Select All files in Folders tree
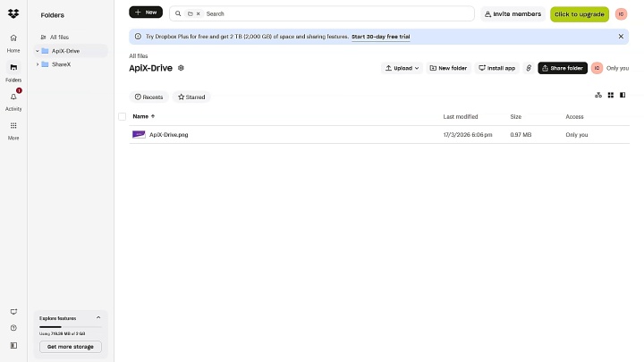Screen dimensions: 644x362 click(60, 37)
